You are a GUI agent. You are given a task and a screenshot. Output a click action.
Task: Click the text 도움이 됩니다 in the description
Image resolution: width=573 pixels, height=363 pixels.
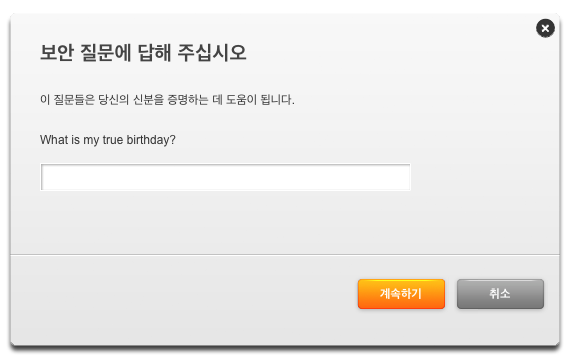click(260, 99)
